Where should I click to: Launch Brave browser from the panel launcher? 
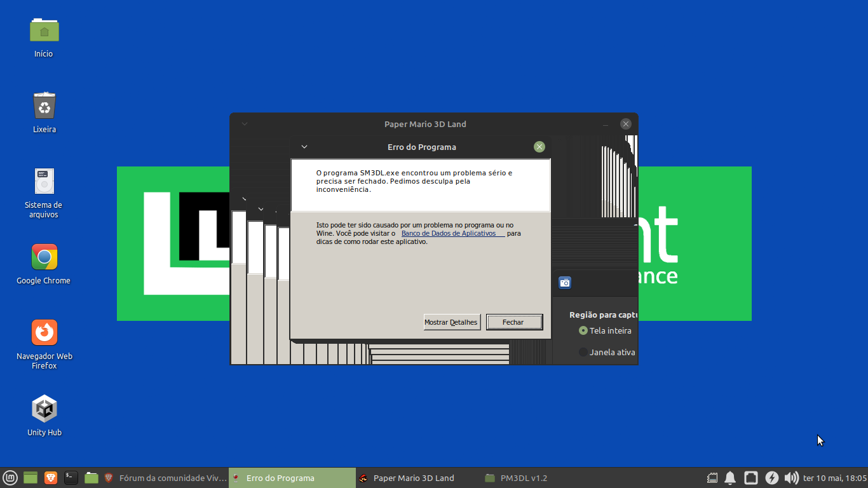pyautogui.click(x=51, y=478)
